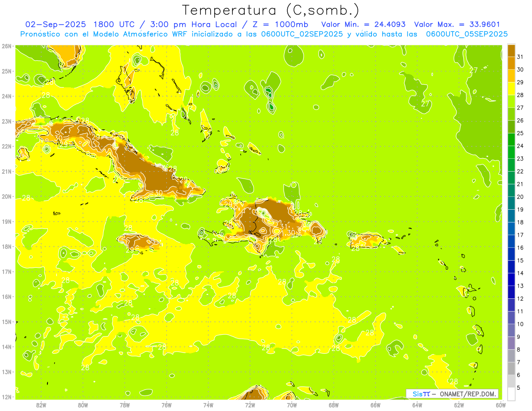Click the 'ONAMET/REP.DOM.' credit label
Screen dimensions: 532x411
[469, 394]
